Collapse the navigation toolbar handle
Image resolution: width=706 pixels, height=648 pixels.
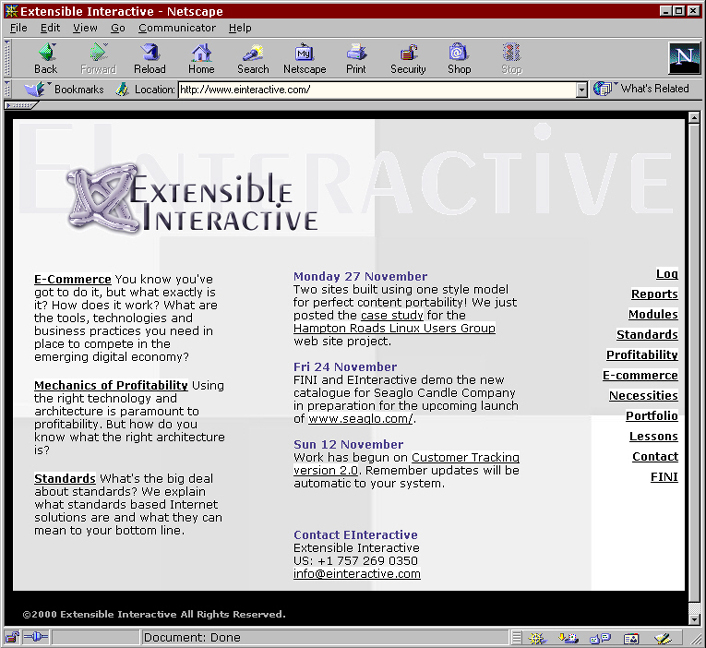[x=7, y=58]
